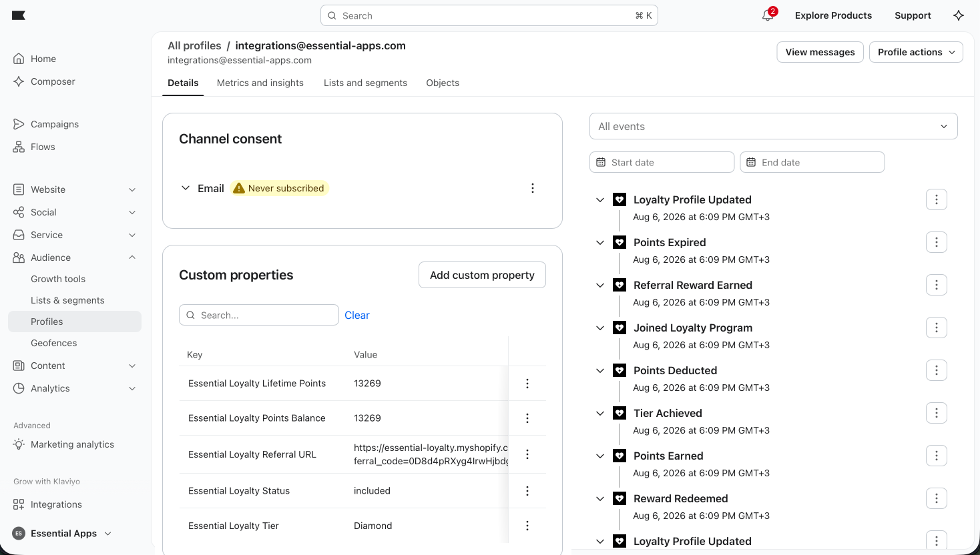Click the Klaviyo flag logo
The height and width of the screenshot is (555, 980).
19,15
